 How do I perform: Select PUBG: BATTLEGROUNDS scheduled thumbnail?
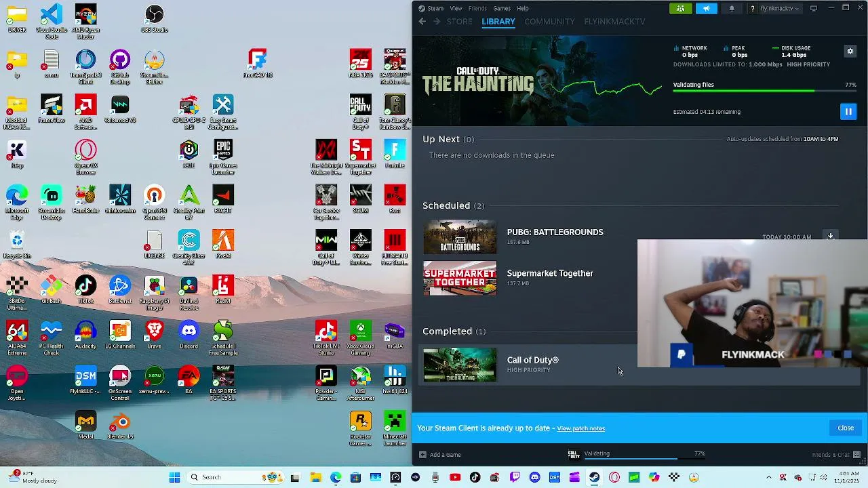tap(460, 237)
